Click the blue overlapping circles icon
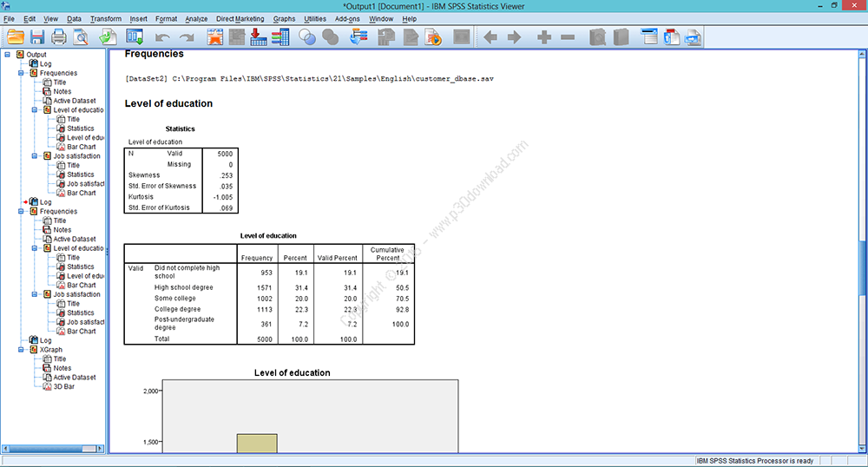Image resolution: width=868 pixels, height=467 pixels. click(306, 37)
